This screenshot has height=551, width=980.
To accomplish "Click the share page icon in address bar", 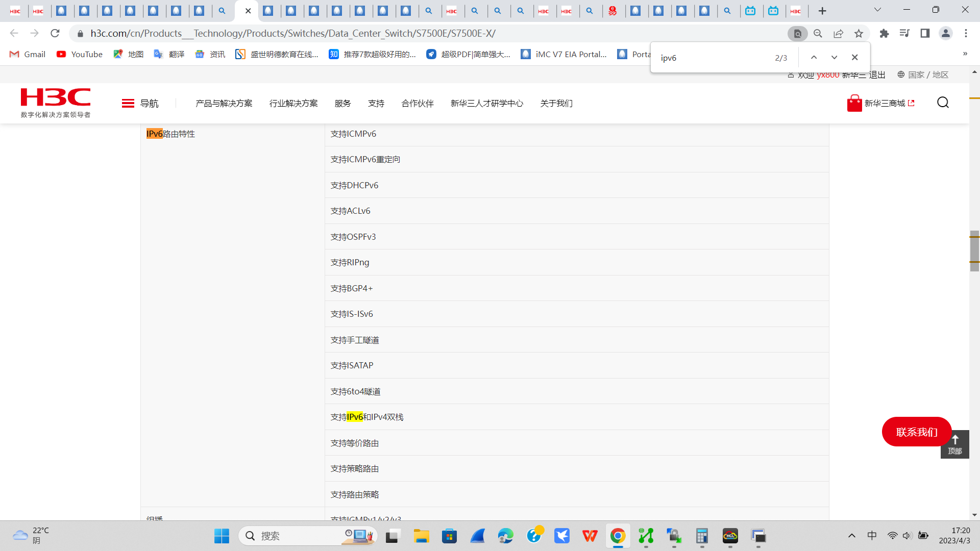I will [x=838, y=34].
